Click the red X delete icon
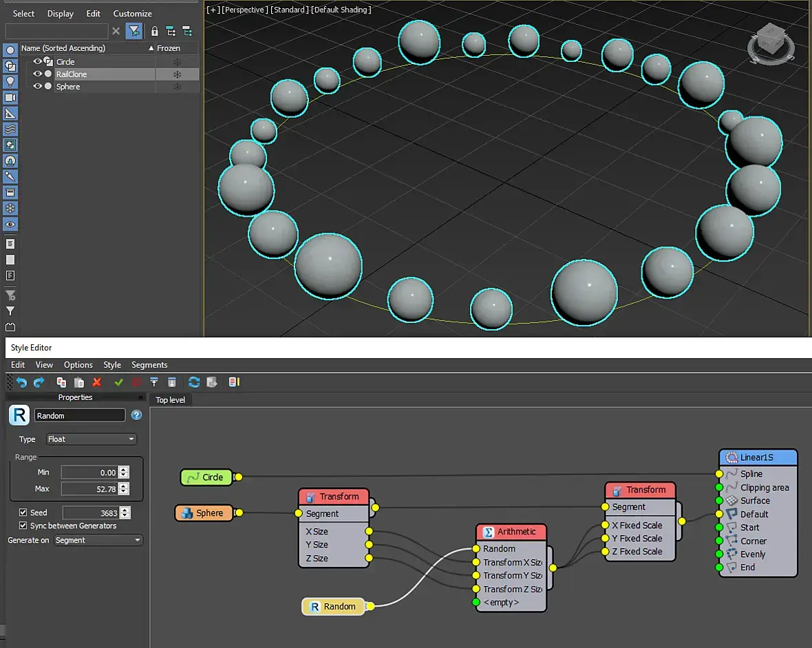 click(x=97, y=382)
